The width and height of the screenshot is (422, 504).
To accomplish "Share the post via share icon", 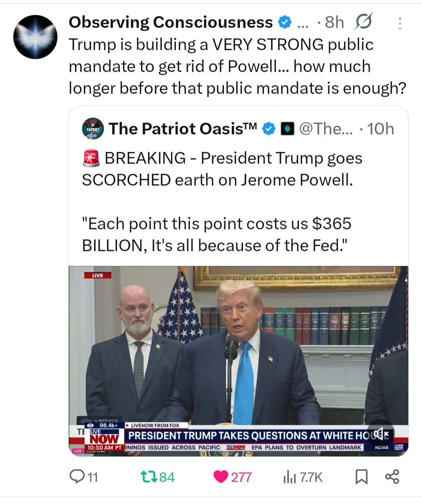I will [392, 477].
